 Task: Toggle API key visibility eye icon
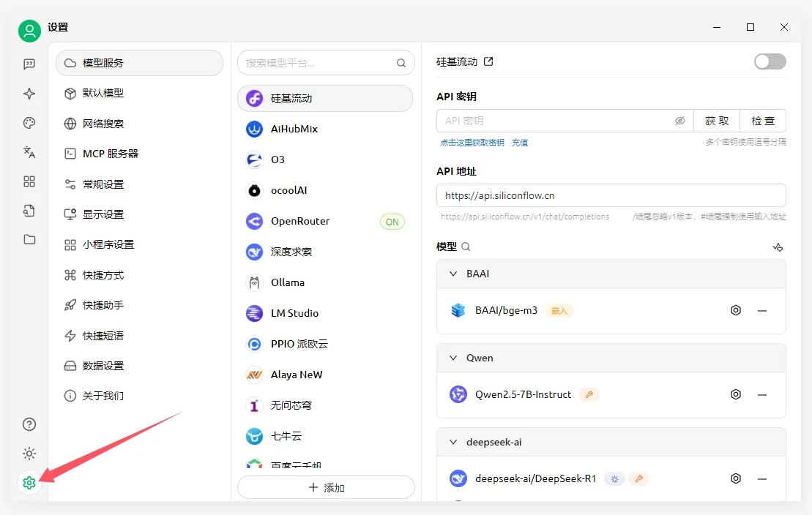[680, 121]
